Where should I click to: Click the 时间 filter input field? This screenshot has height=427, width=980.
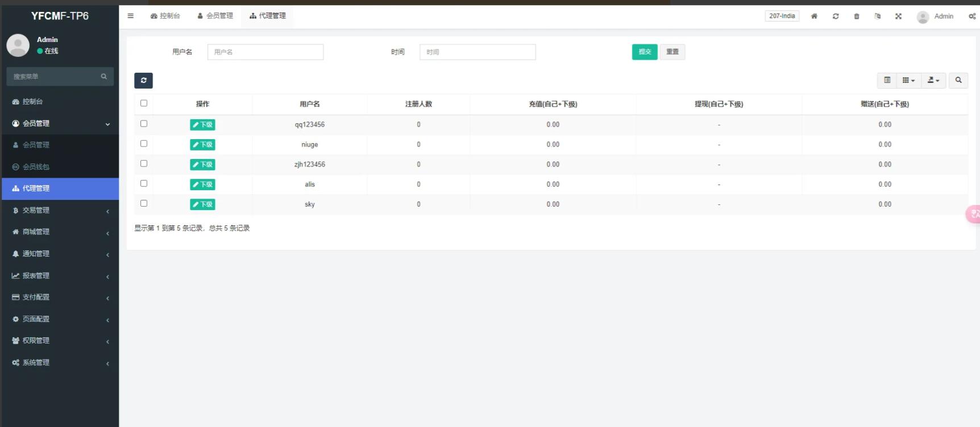tap(477, 52)
